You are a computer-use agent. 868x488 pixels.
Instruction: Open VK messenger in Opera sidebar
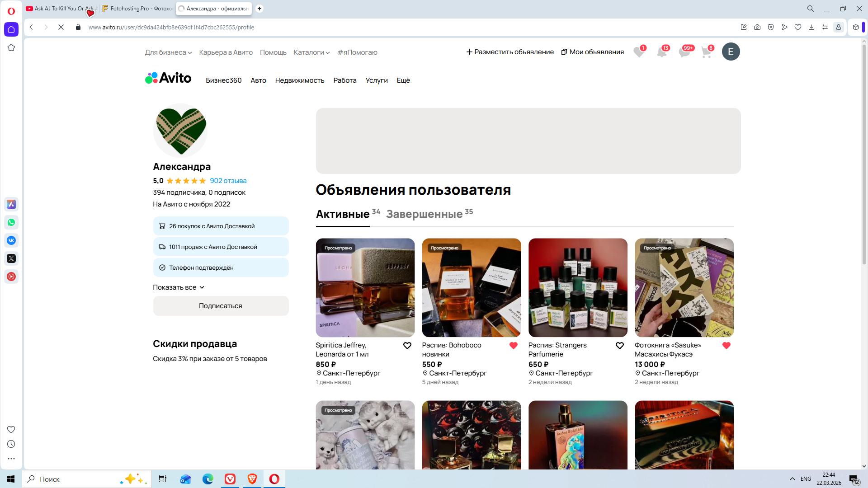(x=11, y=240)
